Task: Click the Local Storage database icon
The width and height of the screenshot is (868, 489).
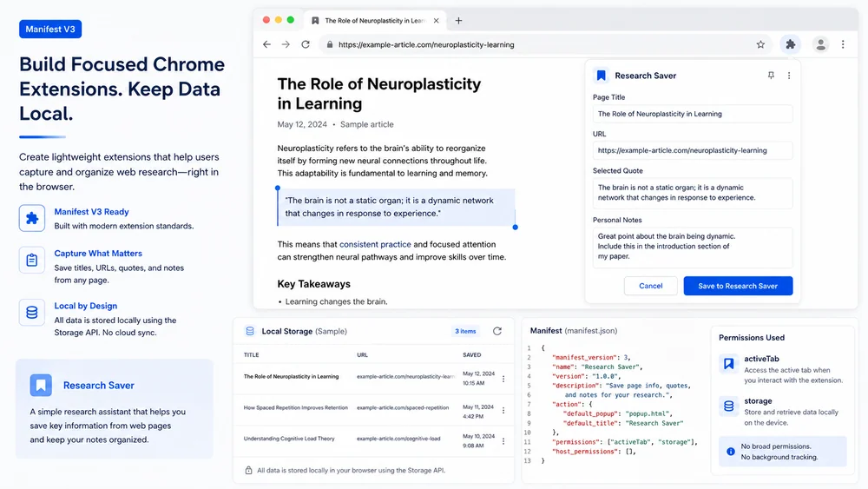Action: 250,331
